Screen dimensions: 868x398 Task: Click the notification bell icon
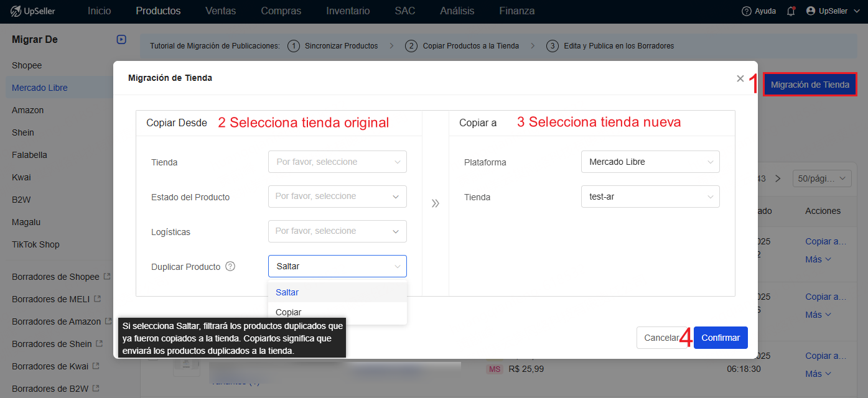[791, 11]
